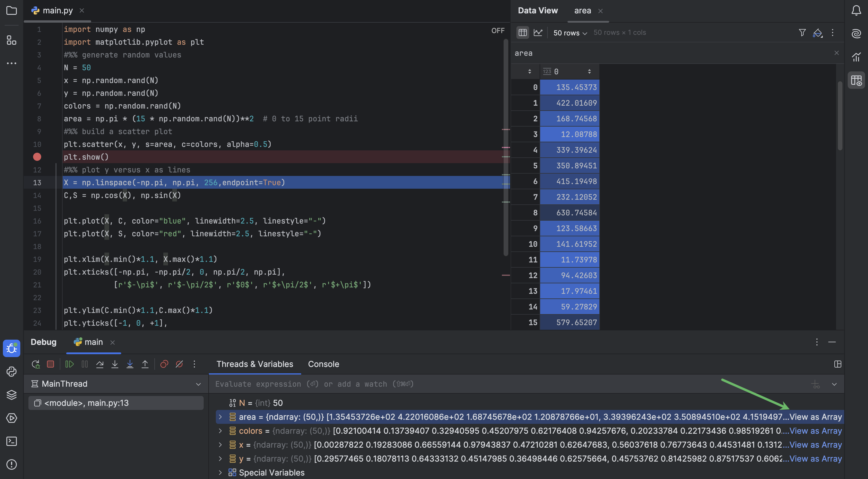The height and width of the screenshot is (479, 868).
Task: Step over the current line
Action: point(100,364)
